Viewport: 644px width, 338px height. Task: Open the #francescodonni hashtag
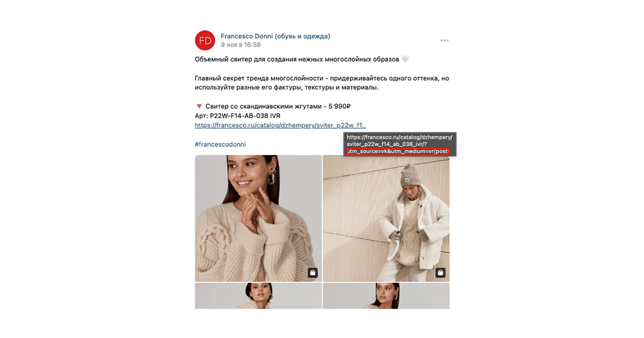tap(220, 144)
